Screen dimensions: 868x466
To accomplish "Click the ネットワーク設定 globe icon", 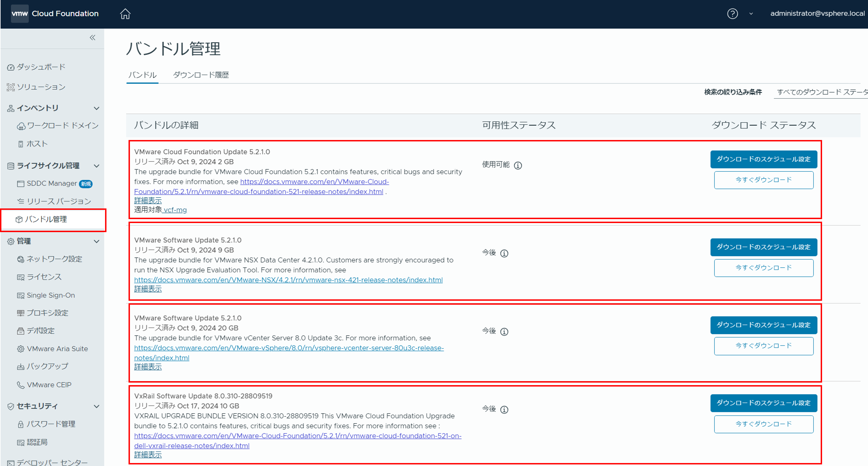I will [21, 259].
